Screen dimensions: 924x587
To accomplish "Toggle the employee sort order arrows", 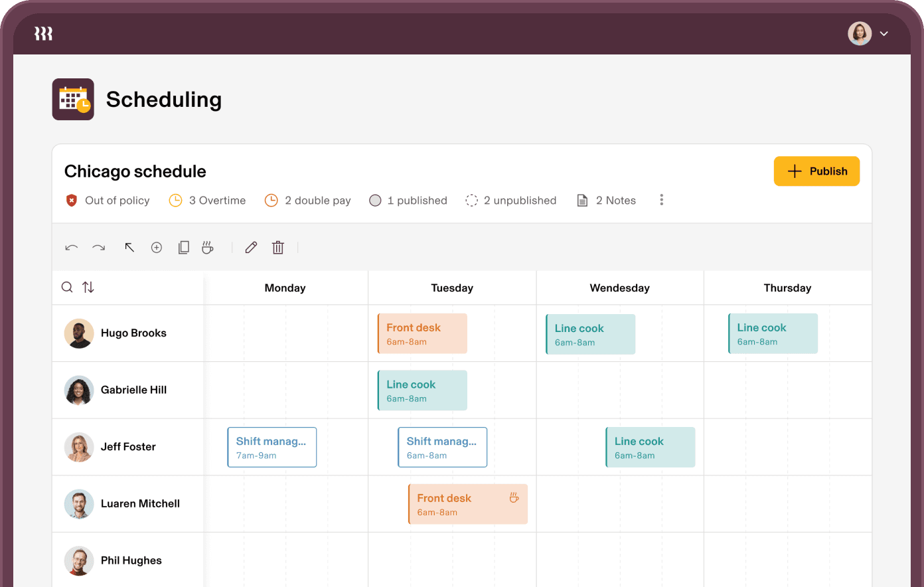I will pos(88,288).
